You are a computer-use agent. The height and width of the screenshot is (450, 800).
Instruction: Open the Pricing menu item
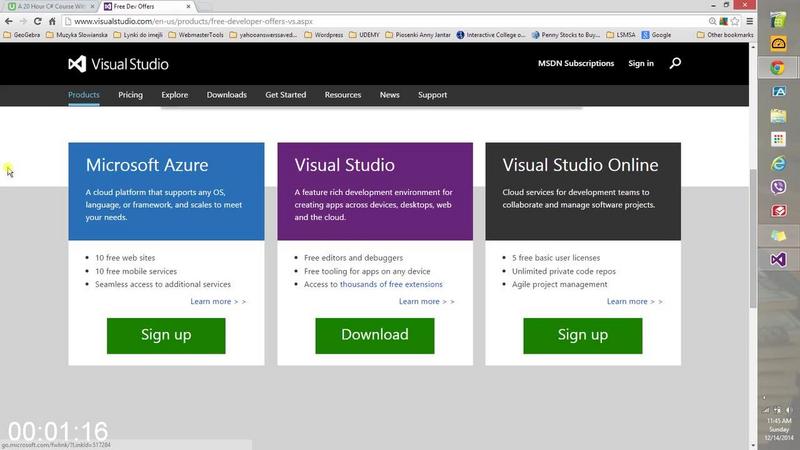point(131,95)
